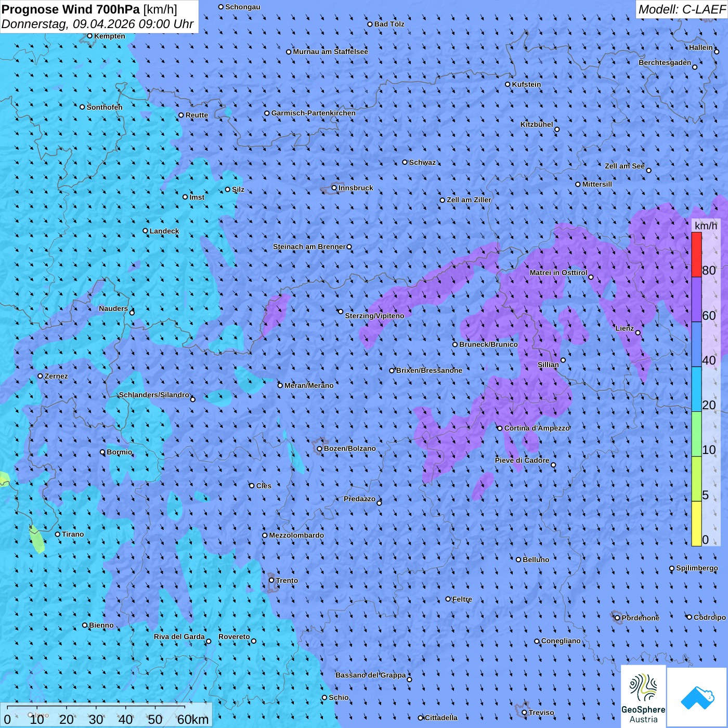
Task: Click the 'Tirano' label
Action: coord(73,534)
